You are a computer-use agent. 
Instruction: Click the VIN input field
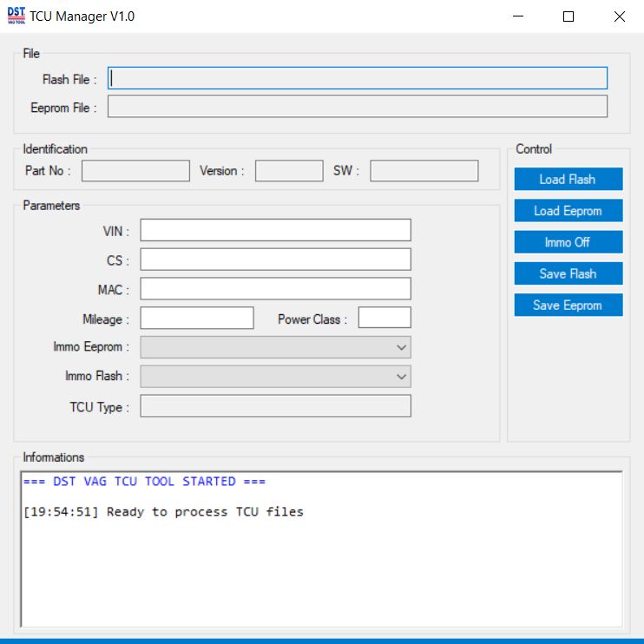(x=276, y=230)
